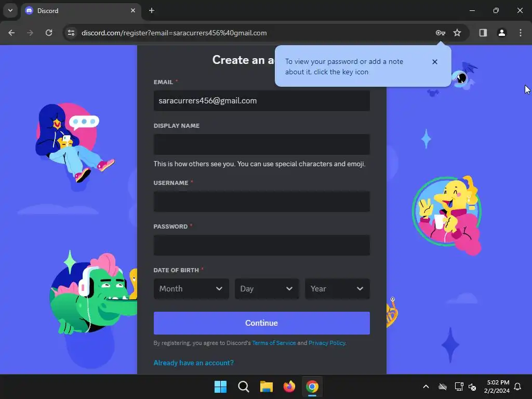Viewport: 532px width, 399px height.
Task: Open site information icon in address bar
Action: click(x=71, y=33)
